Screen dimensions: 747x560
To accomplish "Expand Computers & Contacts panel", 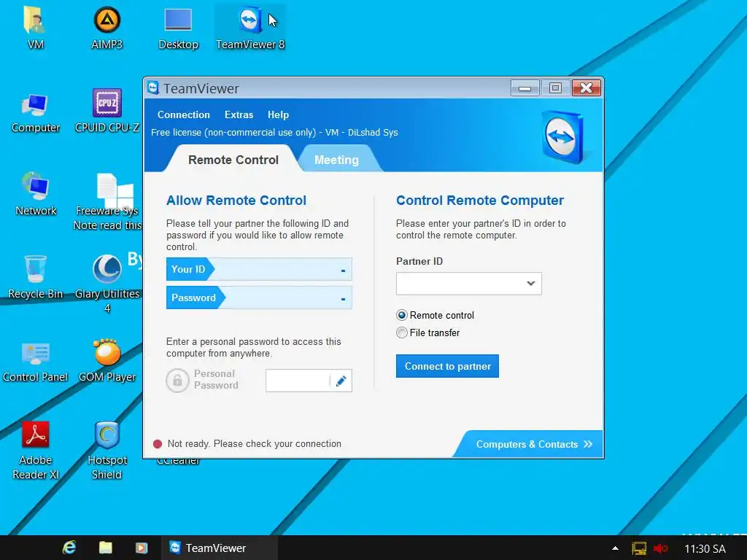I will pos(533,444).
